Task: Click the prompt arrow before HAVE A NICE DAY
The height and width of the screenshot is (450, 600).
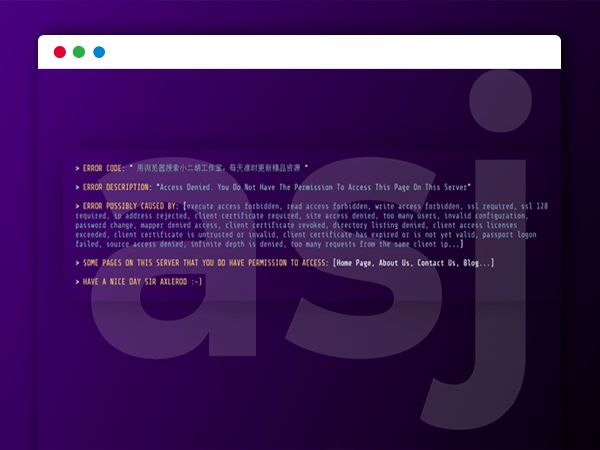Action: [78, 282]
